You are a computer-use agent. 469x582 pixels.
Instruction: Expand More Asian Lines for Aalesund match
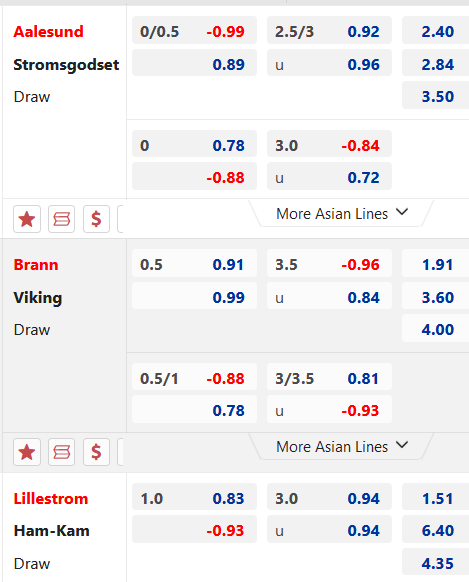pyautogui.click(x=341, y=213)
